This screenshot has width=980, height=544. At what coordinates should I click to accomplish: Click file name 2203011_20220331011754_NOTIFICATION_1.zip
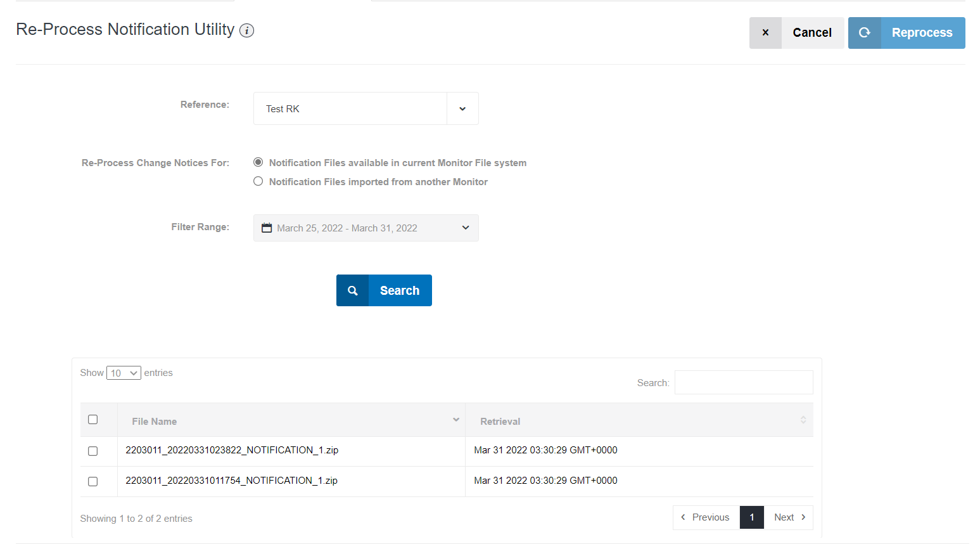tap(231, 481)
